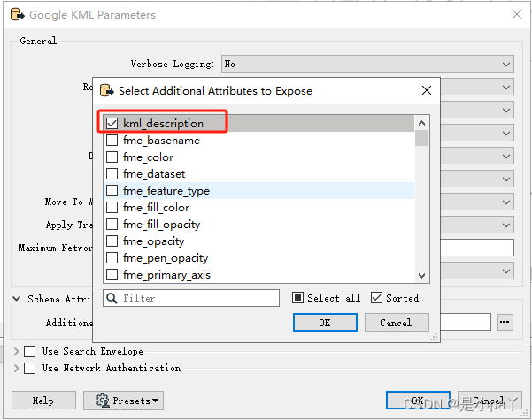Click the Filter search field

[191, 298]
